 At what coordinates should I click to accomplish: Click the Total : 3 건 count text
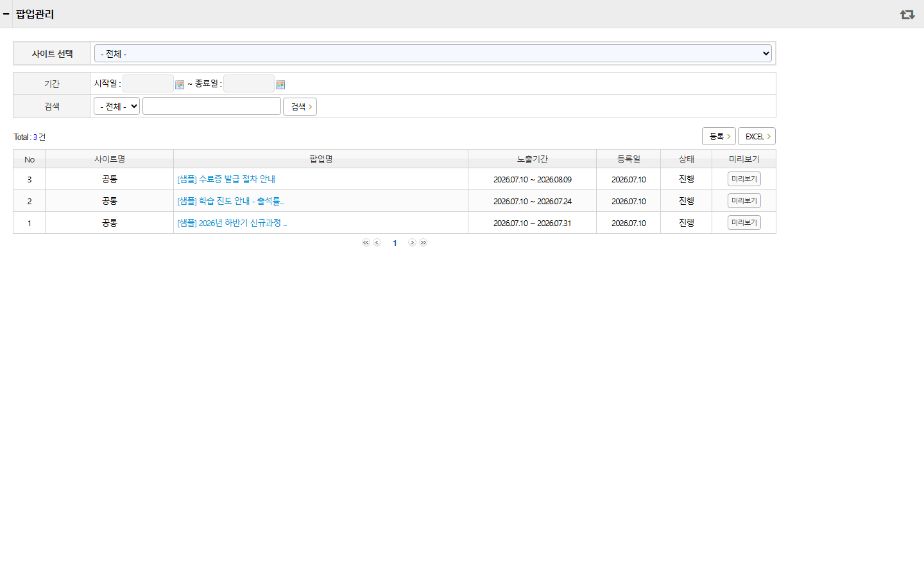coord(30,137)
